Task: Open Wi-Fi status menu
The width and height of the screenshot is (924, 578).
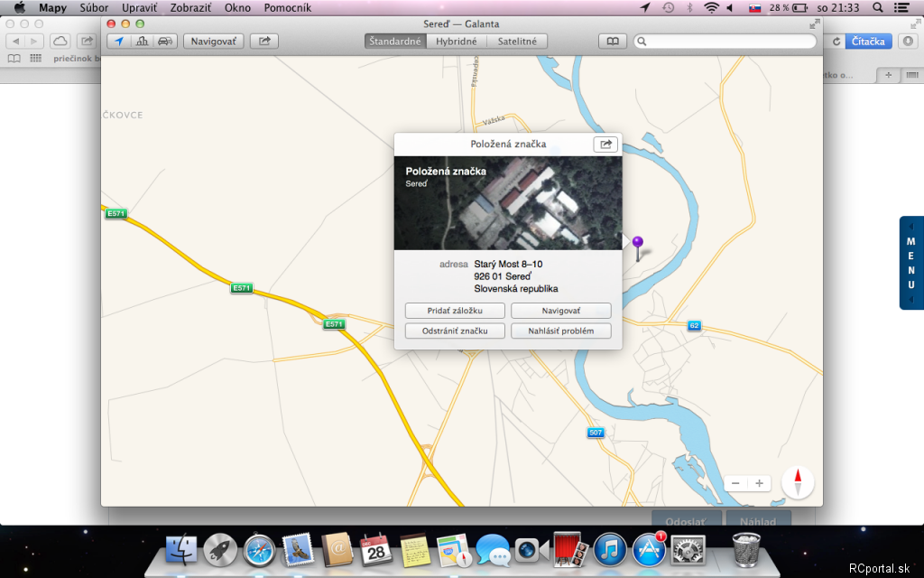Action: 711,7
